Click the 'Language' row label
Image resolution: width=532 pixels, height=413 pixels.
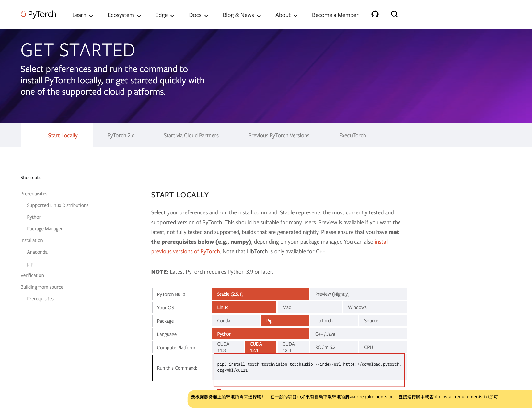167,334
